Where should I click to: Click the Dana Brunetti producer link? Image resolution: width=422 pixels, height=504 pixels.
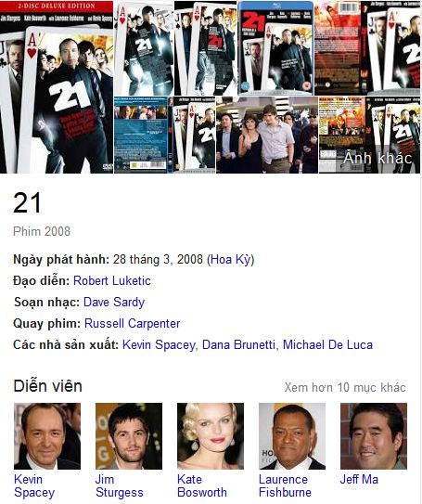pos(238,344)
